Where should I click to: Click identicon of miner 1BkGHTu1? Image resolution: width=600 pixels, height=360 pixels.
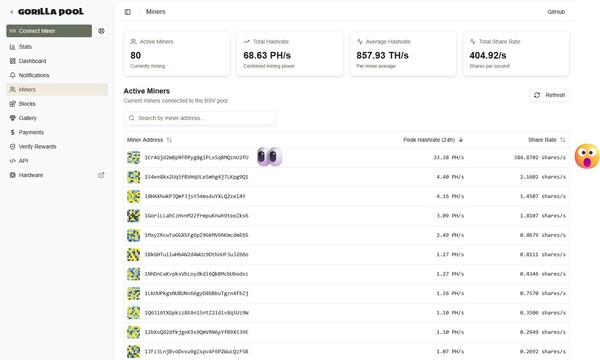(134, 254)
